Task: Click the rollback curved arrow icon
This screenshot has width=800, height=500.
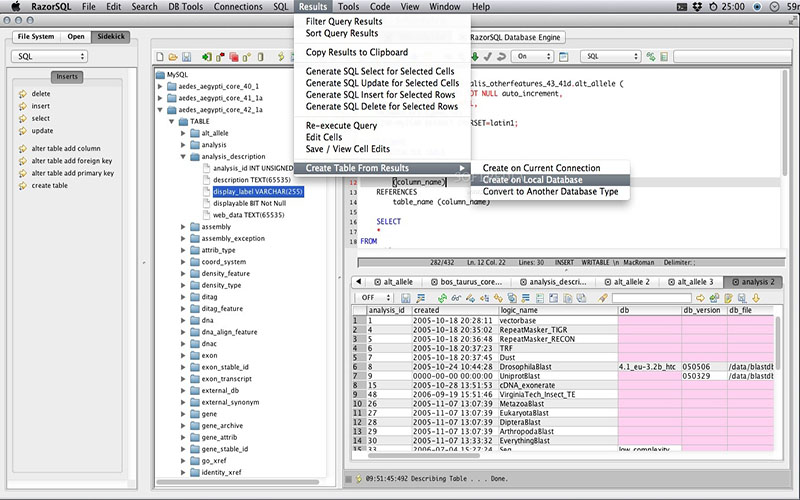Action: tap(501, 57)
